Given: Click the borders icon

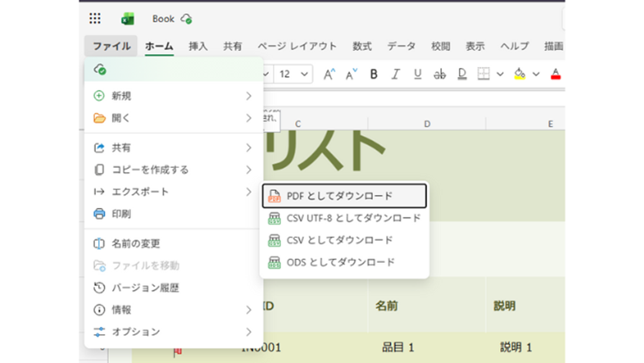Looking at the screenshot, I should click(483, 74).
